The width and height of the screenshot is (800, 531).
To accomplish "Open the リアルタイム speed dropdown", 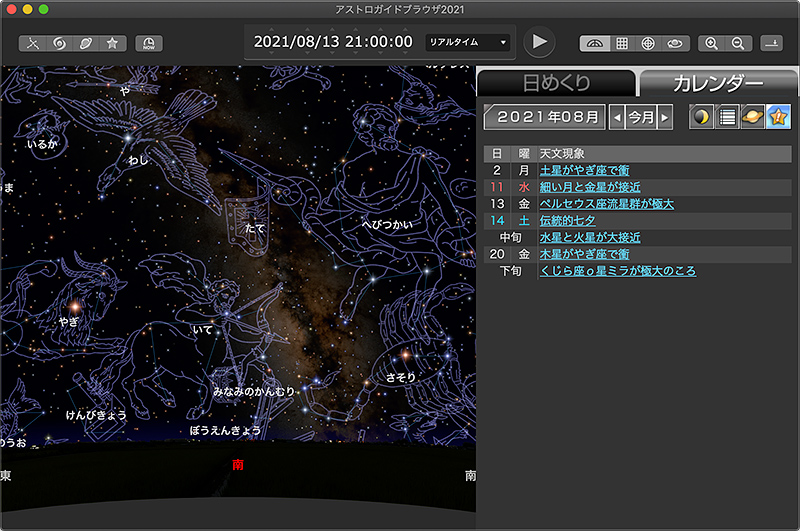I will pos(468,42).
